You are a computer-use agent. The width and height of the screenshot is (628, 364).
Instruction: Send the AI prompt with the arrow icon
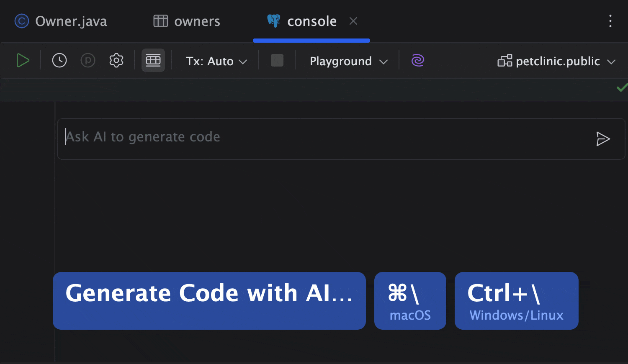point(603,139)
